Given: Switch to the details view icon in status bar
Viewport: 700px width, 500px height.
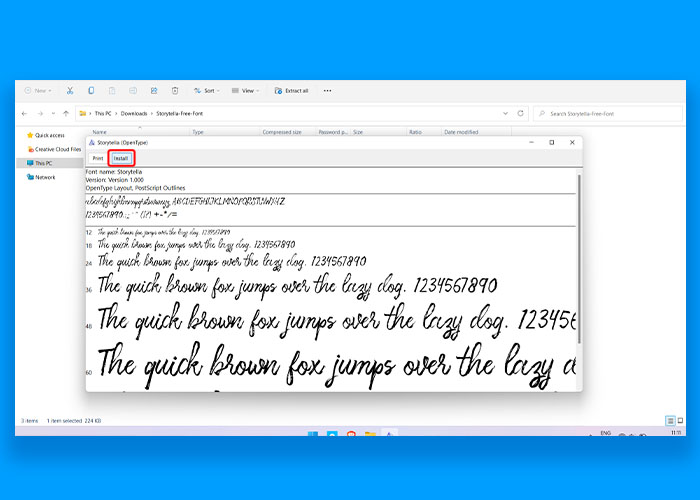Looking at the screenshot, I should (670, 421).
